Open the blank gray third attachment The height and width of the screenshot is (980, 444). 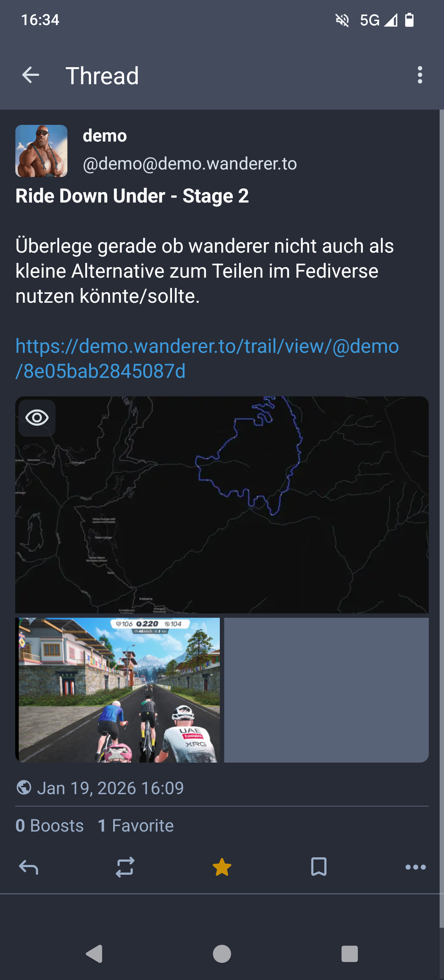[326, 690]
